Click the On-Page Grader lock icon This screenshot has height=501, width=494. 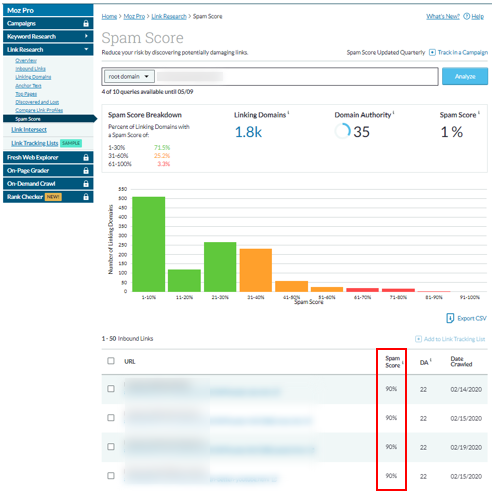click(86, 170)
